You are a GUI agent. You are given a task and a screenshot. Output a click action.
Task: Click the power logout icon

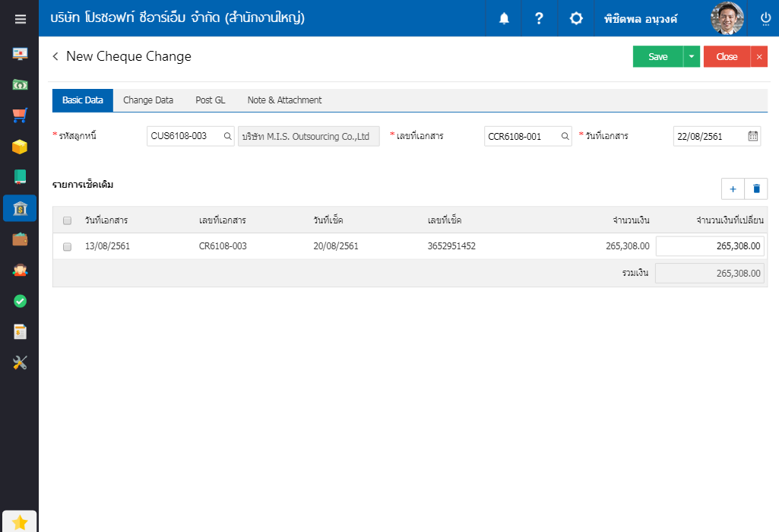click(765, 18)
